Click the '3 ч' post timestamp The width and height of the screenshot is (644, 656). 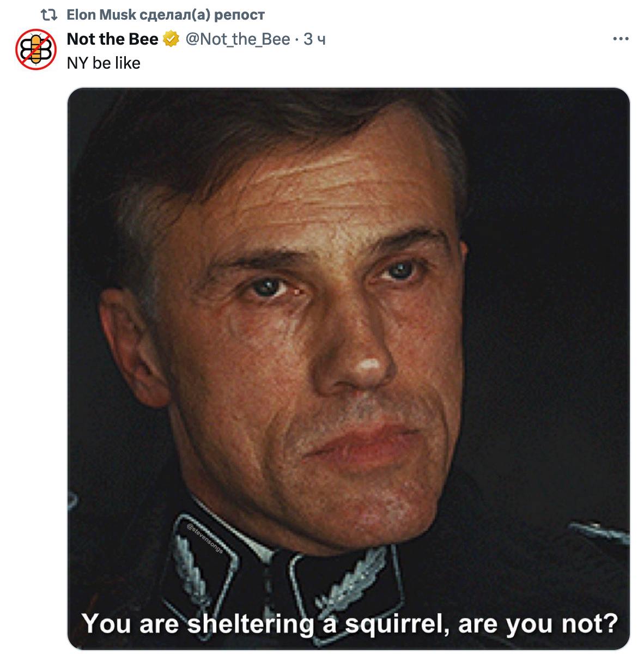pyautogui.click(x=314, y=39)
